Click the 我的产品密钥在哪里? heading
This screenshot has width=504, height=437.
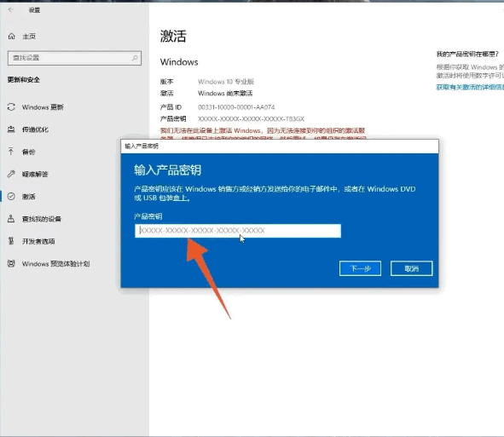[467, 54]
